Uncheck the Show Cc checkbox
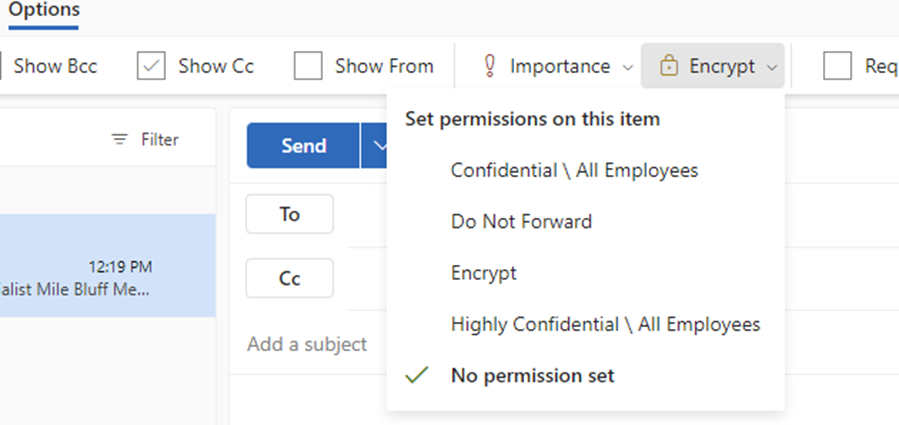 (150, 67)
